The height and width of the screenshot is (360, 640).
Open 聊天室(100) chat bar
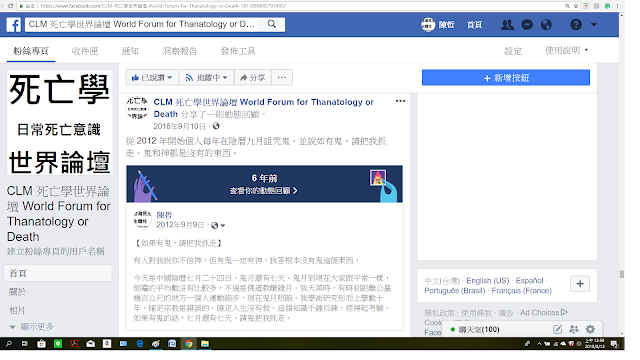coord(479,329)
